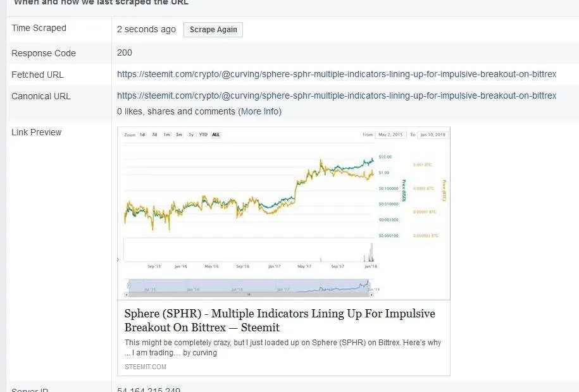This screenshot has height=392, width=579.
Task: Click the chart navigator right scroll arrow
Action: [371, 295]
